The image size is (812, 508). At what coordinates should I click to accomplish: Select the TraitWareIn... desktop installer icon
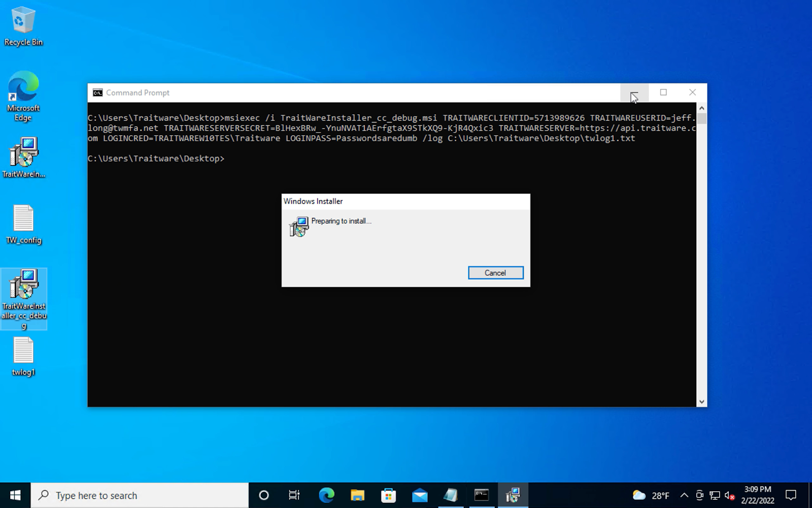coord(23,157)
